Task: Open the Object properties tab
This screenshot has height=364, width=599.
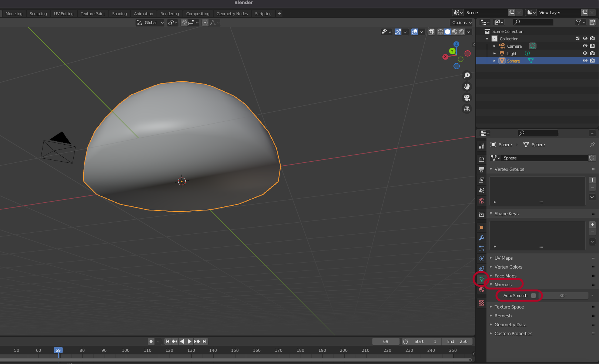Action: (482, 227)
